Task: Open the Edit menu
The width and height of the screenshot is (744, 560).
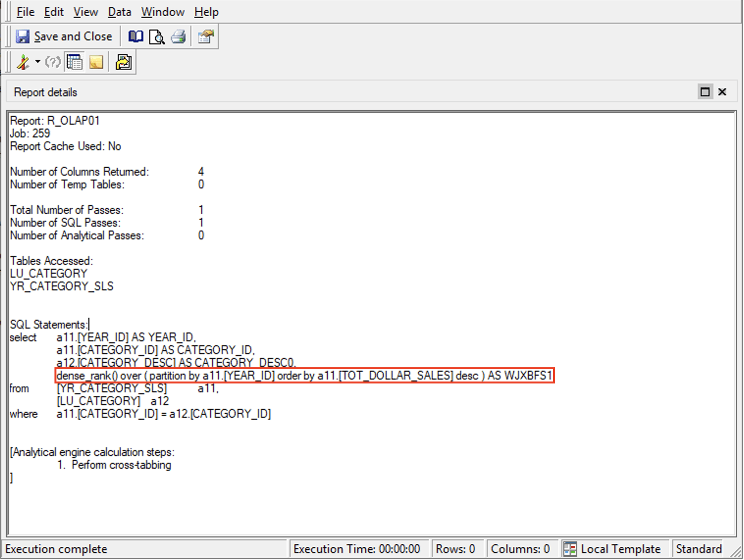Action: 53,12
